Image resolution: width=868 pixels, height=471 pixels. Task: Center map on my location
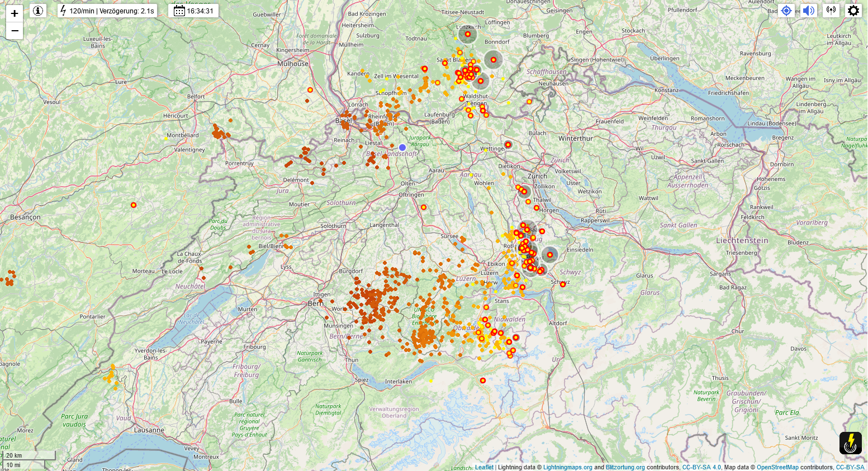[x=786, y=11]
